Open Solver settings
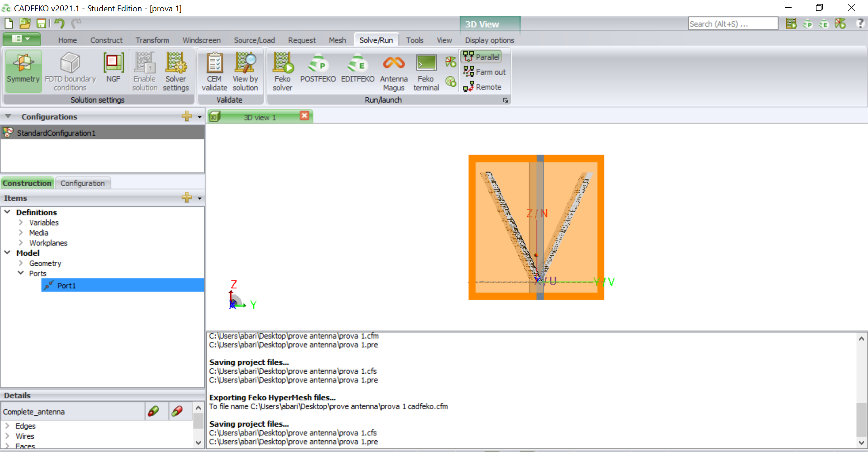Image resolution: width=868 pixels, height=452 pixels. click(x=176, y=71)
